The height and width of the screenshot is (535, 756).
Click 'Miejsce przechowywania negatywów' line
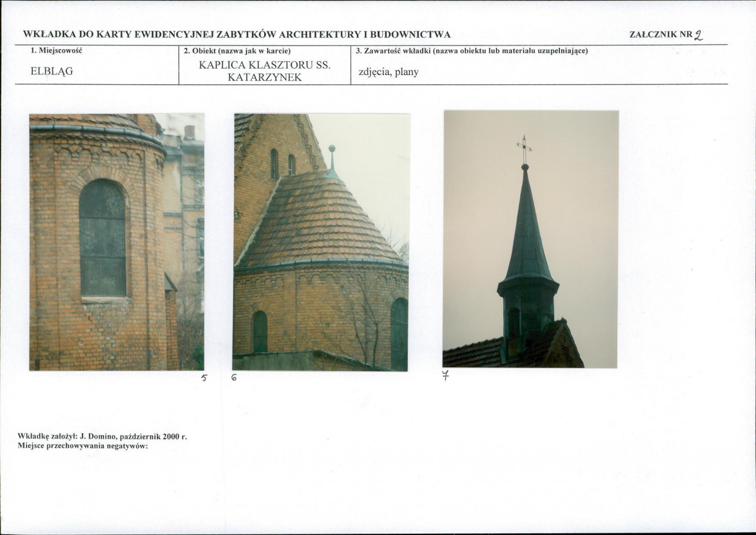click(x=83, y=446)
